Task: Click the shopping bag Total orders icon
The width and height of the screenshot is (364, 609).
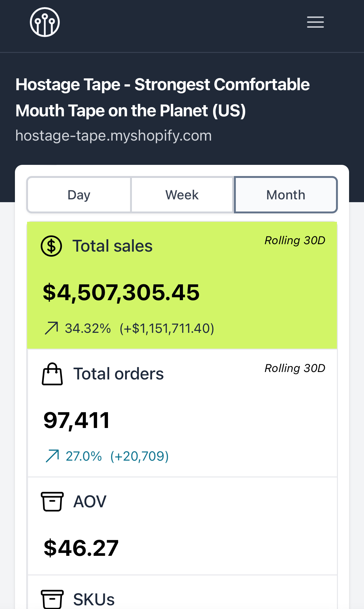Action: point(52,374)
